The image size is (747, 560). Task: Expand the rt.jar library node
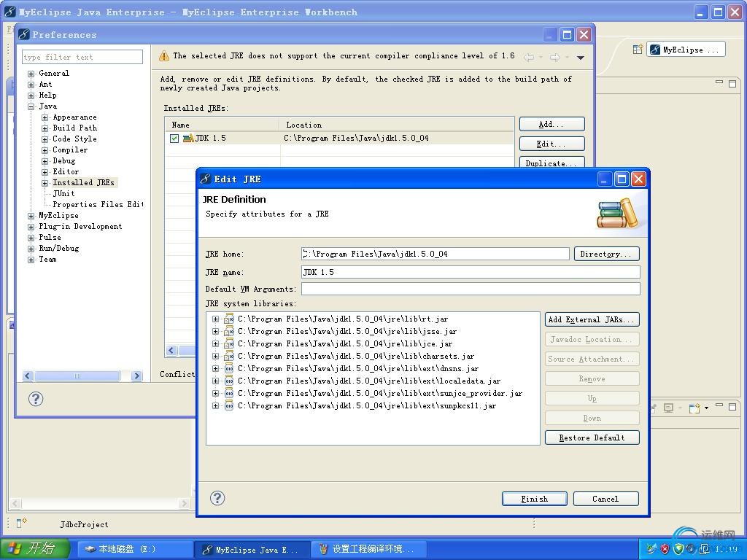coord(215,319)
